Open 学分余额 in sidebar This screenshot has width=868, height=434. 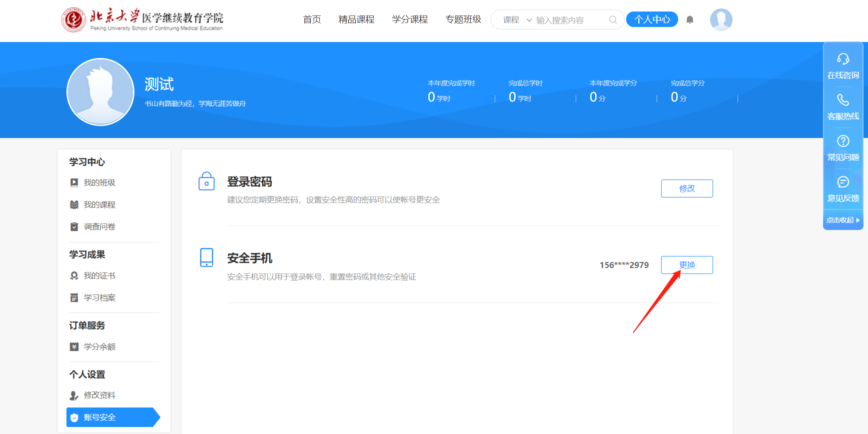click(99, 346)
